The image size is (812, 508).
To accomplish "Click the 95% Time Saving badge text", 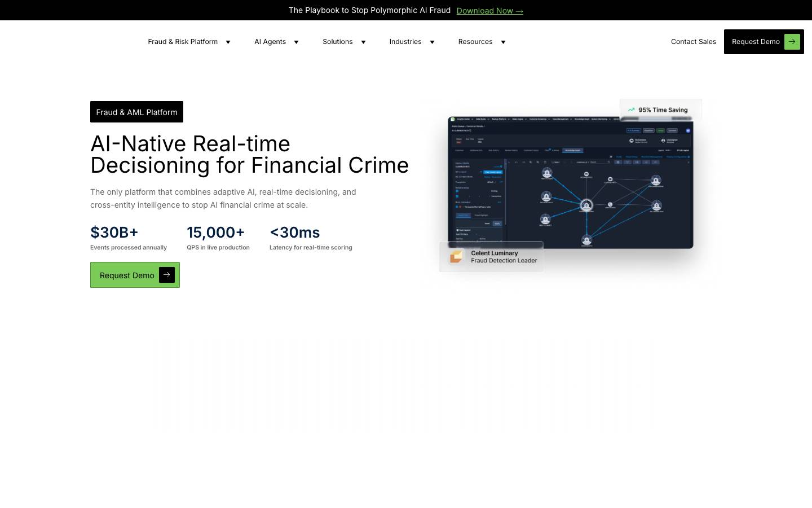I will (663, 110).
